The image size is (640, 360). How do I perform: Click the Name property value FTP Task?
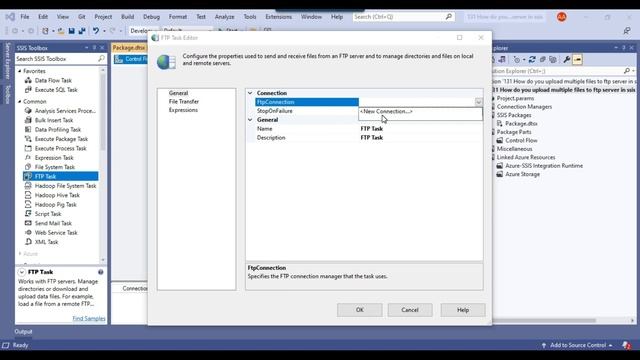point(420,129)
